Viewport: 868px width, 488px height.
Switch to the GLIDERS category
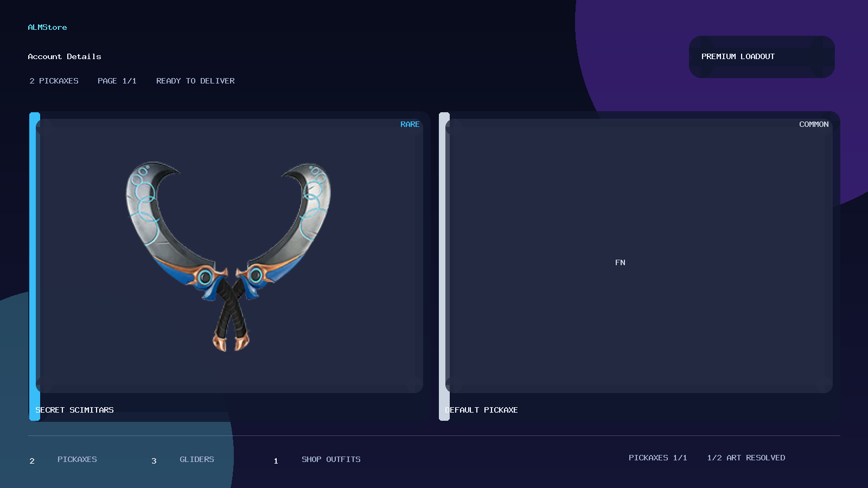[197, 459]
